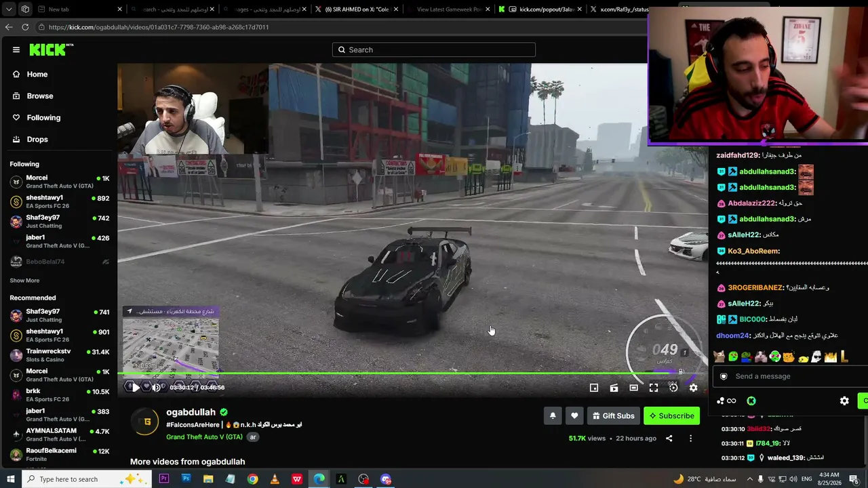Toggle picture-in-picture mini player

[x=594, y=388]
